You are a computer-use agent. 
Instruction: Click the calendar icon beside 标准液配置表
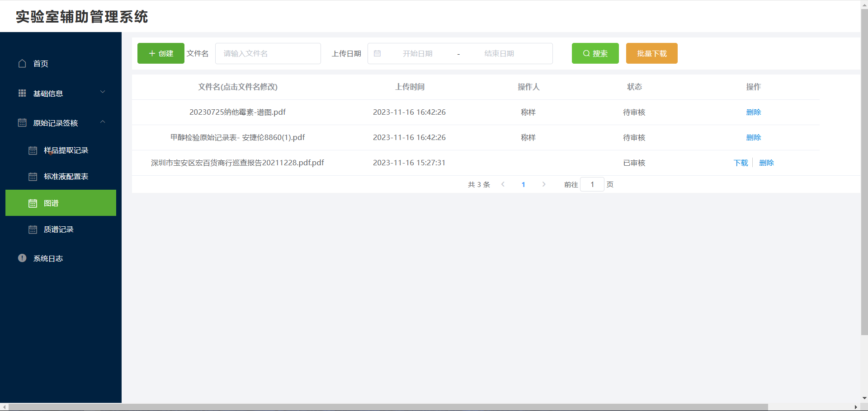(x=33, y=177)
